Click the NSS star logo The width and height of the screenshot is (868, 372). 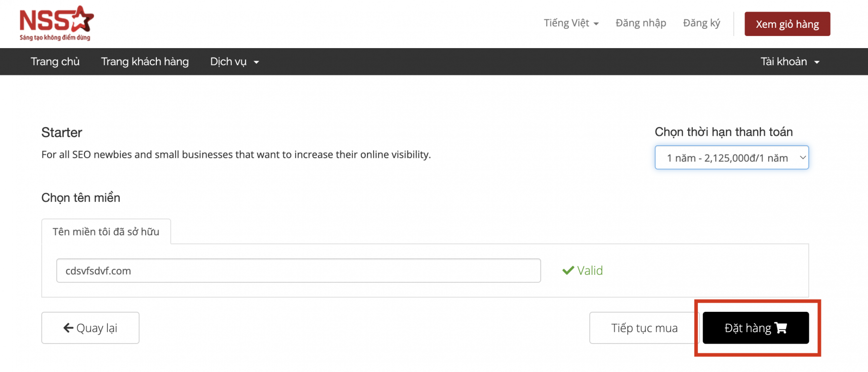(56, 23)
